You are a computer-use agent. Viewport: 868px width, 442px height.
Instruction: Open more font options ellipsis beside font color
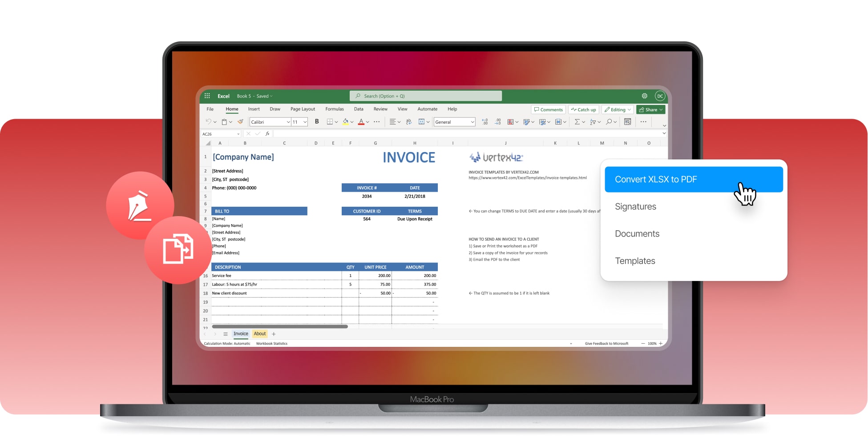[377, 122]
